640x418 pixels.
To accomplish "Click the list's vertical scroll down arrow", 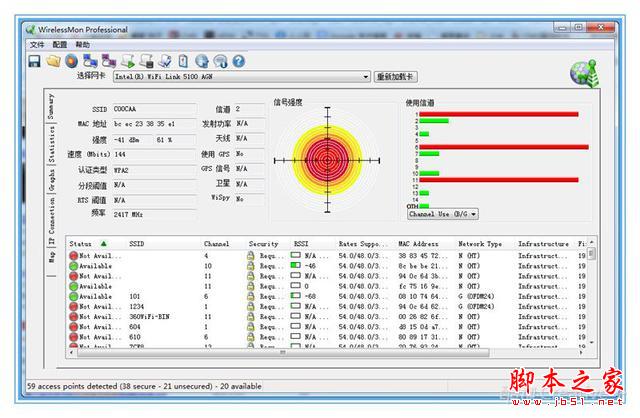I will click(x=591, y=342).
